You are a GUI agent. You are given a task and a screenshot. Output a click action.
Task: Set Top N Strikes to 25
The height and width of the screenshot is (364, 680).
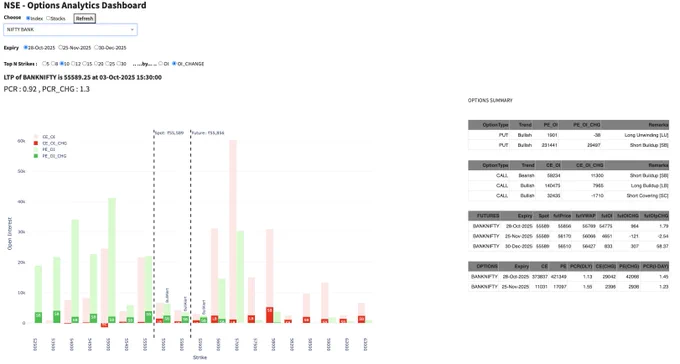[x=108, y=63]
